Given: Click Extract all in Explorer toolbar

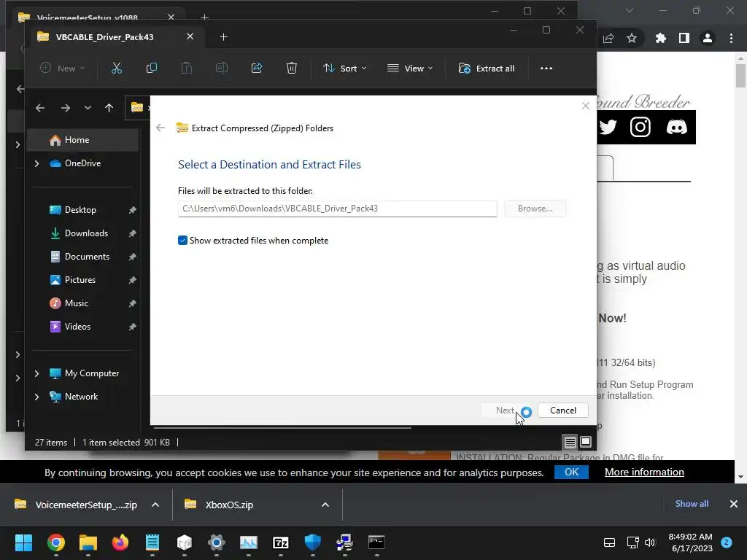Looking at the screenshot, I should pos(487,68).
